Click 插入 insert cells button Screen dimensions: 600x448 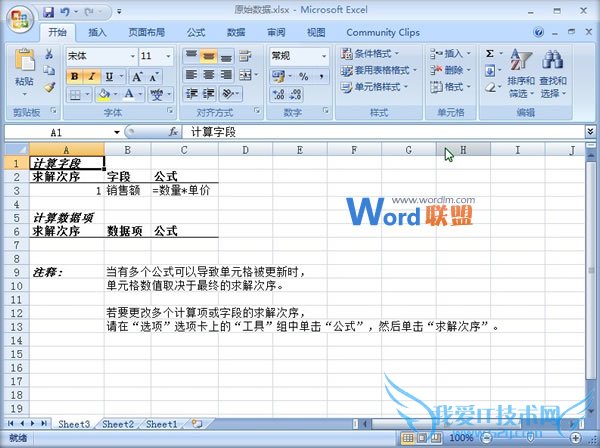[450, 54]
